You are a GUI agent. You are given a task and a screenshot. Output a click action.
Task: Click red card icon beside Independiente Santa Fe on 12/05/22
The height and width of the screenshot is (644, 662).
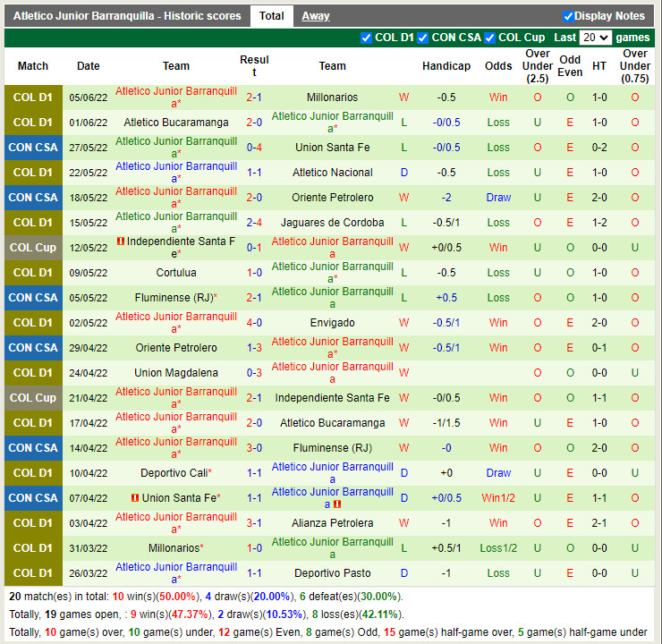121,241
